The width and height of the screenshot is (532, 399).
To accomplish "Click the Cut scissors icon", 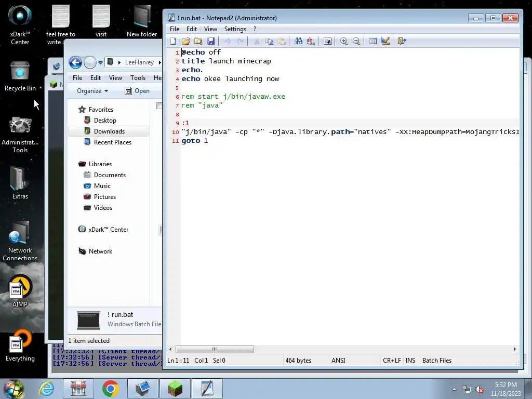I will 257,42.
